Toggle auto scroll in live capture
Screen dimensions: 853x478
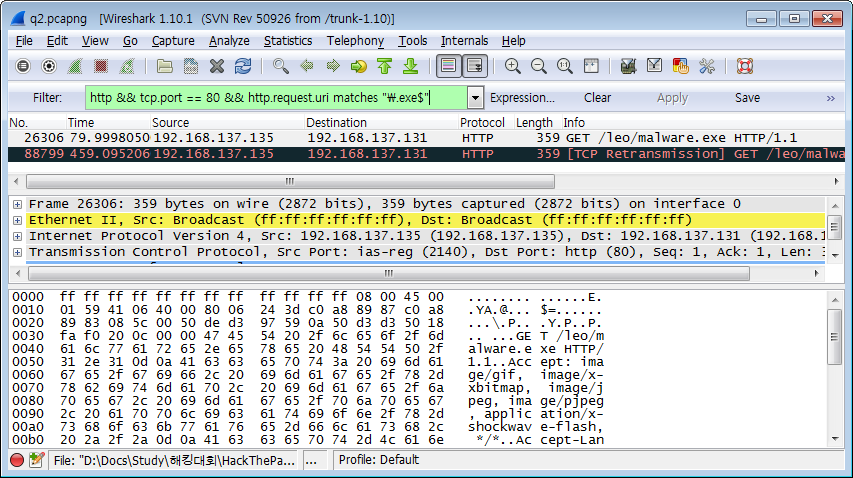pos(474,67)
